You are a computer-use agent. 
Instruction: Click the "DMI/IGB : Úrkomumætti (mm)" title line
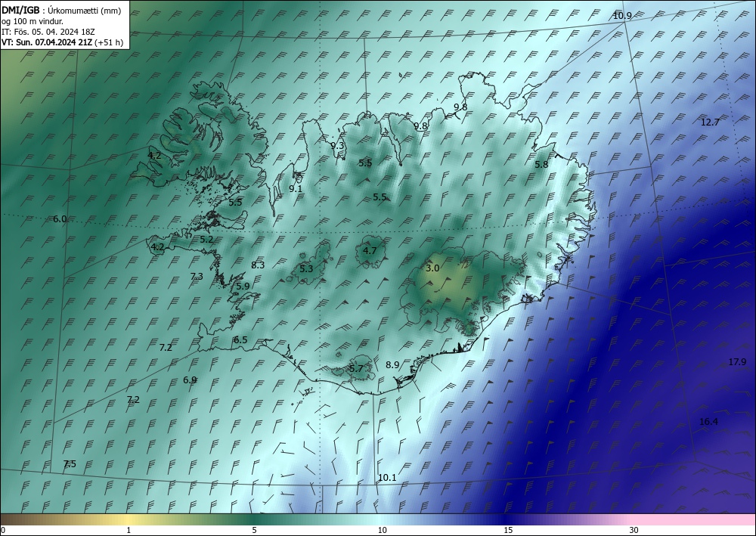(x=61, y=10)
